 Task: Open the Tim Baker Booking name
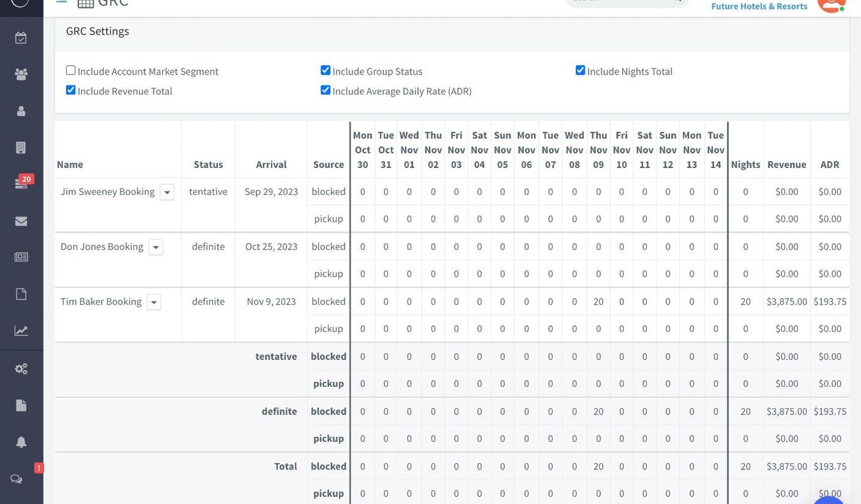pos(101,301)
